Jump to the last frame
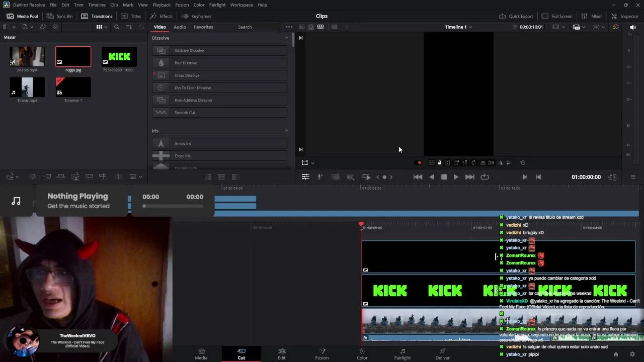Viewport: 644px width, 362px height. pyautogui.click(x=469, y=177)
